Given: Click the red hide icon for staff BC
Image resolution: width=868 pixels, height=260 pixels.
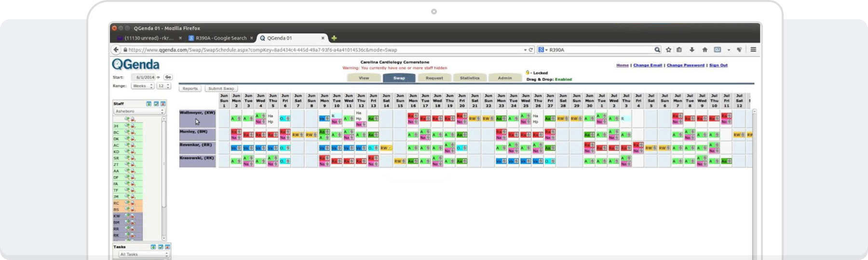Looking at the screenshot, I should [133, 132].
